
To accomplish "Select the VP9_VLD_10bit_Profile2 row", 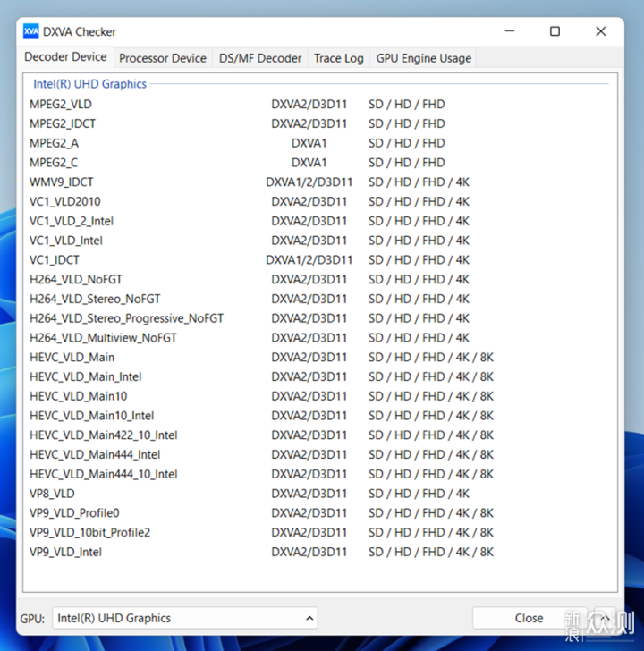I will point(319,533).
